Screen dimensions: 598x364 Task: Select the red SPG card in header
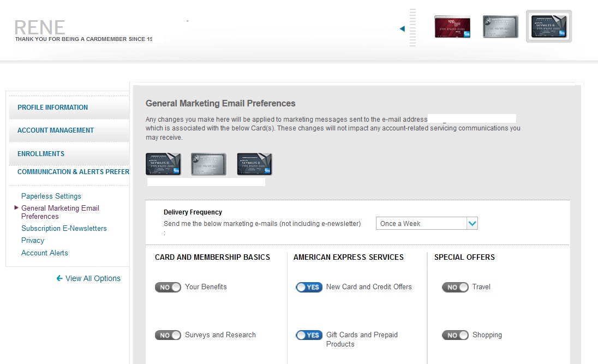[x=452, y=27]
